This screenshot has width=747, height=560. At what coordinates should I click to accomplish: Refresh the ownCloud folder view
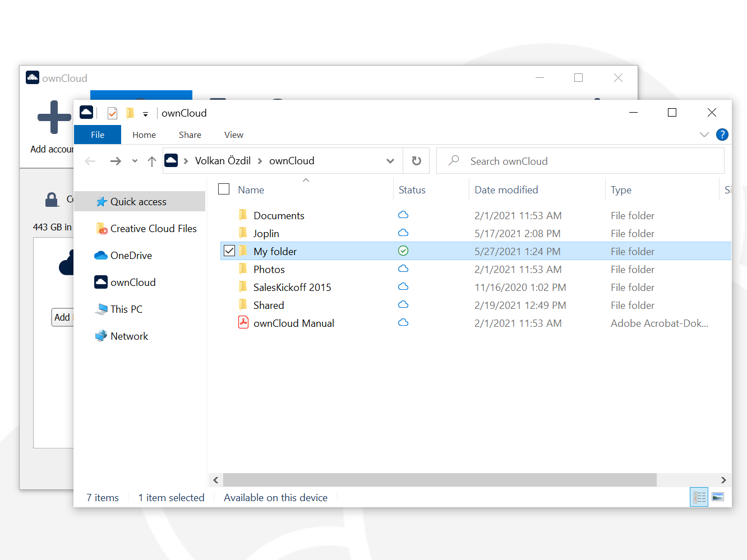tap(416, 161)
